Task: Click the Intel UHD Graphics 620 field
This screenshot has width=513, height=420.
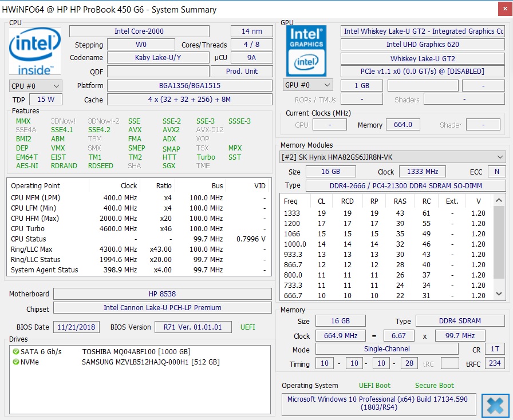Action: pyautogui.click(x=423, y=45)
